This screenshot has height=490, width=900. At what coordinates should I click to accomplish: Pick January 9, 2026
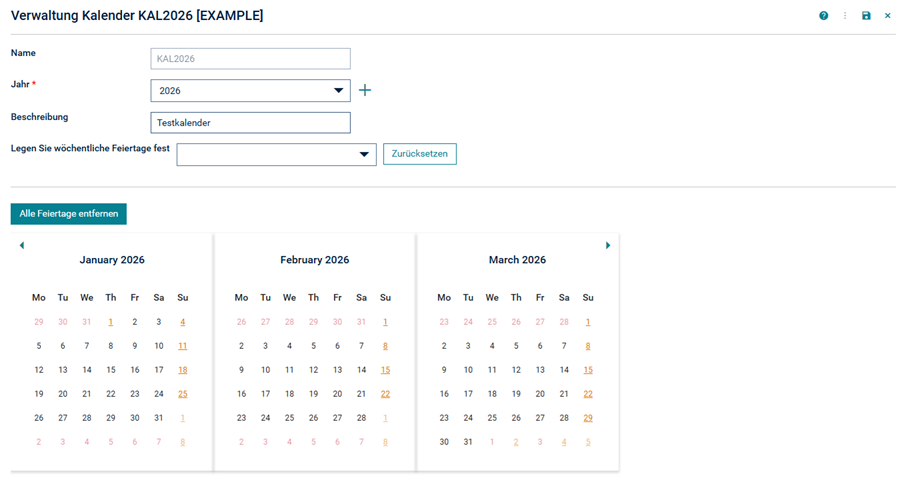pos(135,346)
